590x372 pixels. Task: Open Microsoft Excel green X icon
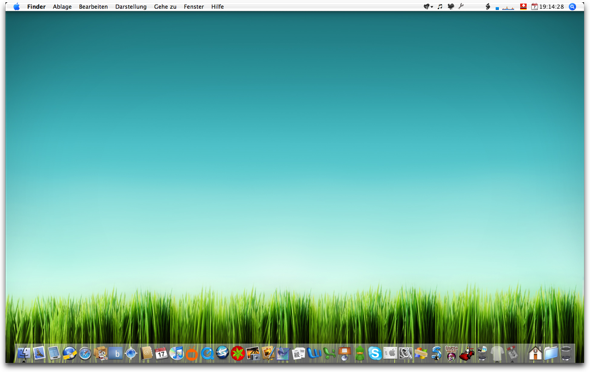pyautogui.click(x=329, y=354)
